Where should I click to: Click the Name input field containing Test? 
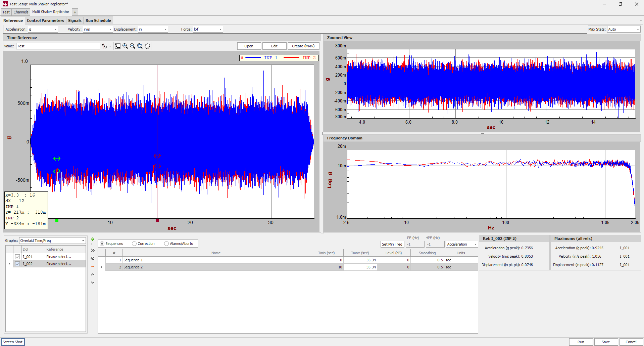(x=58, y=46)
